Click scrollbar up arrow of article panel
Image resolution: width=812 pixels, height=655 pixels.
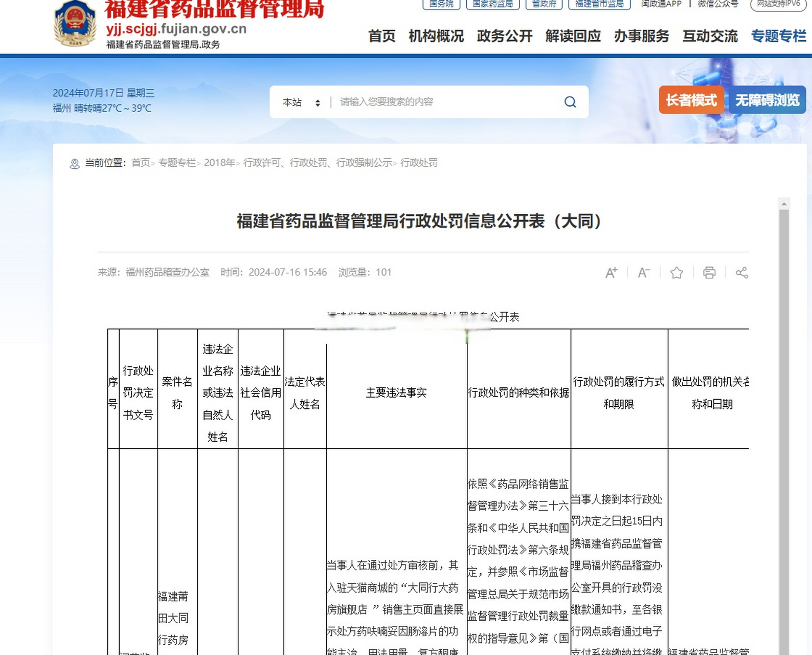pyautogui.click(x=784, y=204)
